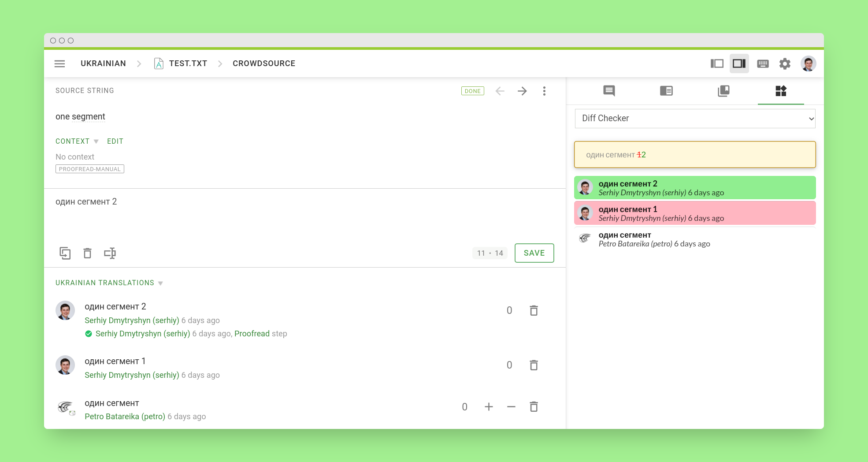
Task: Delete the 'один сегмент 1' translation
Action: tap(534, 365)
